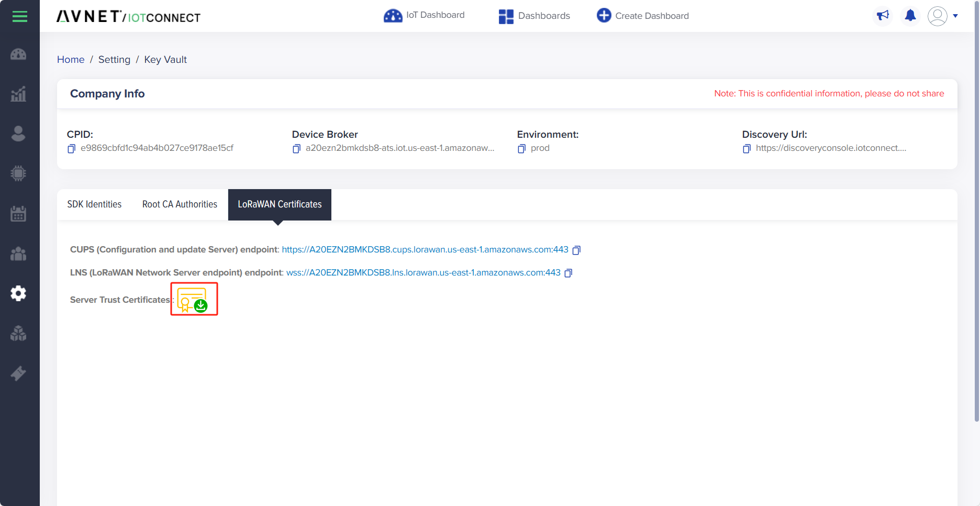This screenshot has height=506, width=980.
Task: Open the device chip sidebar icon
Action: 18,173
